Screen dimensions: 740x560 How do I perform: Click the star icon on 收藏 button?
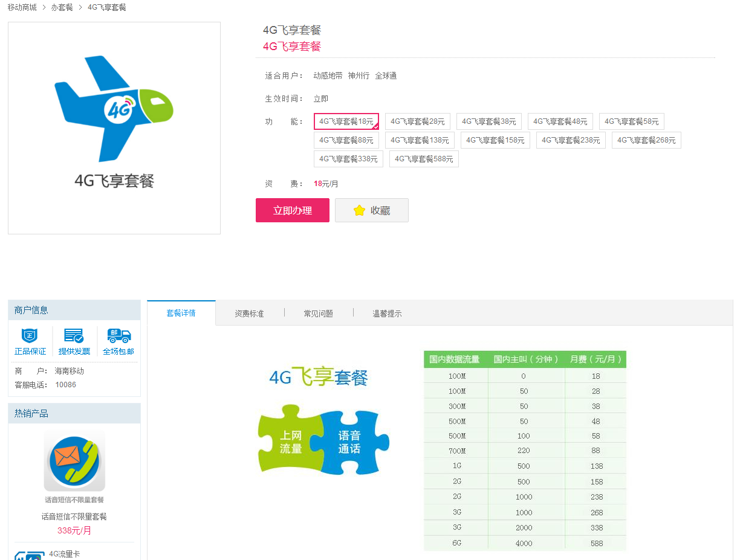coord(359,210)
